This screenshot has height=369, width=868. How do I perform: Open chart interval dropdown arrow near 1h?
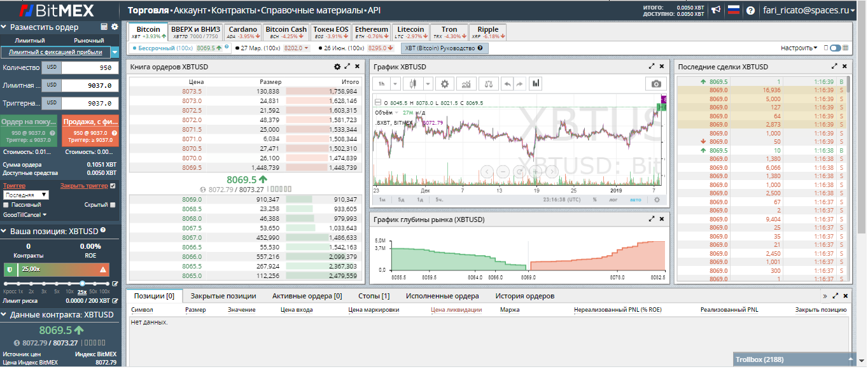396,83
